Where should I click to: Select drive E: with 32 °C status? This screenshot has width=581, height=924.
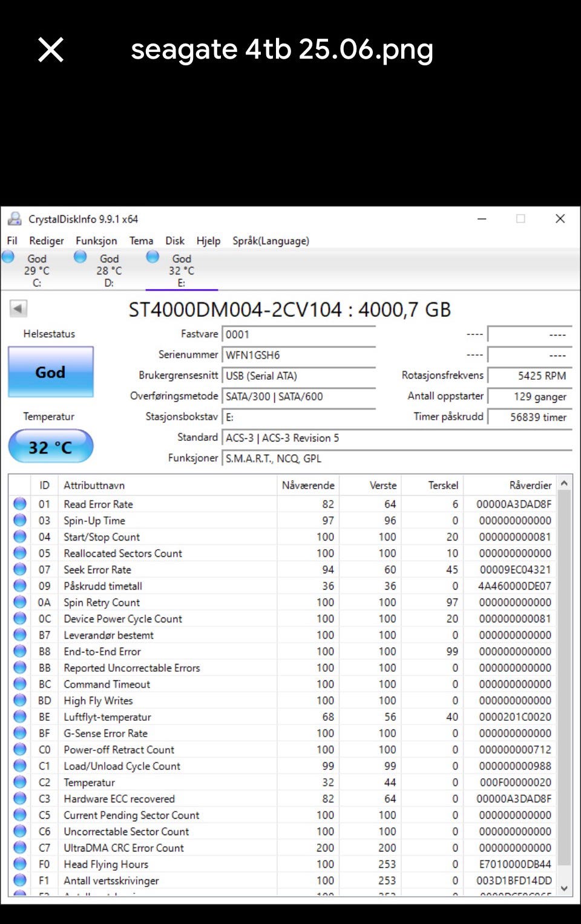(x=182, y=270)
